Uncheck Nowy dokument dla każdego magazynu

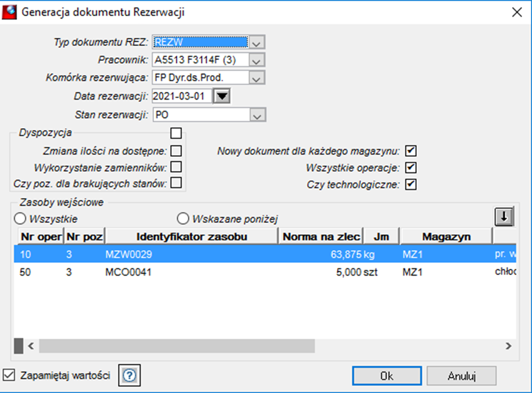coord(410,151)
